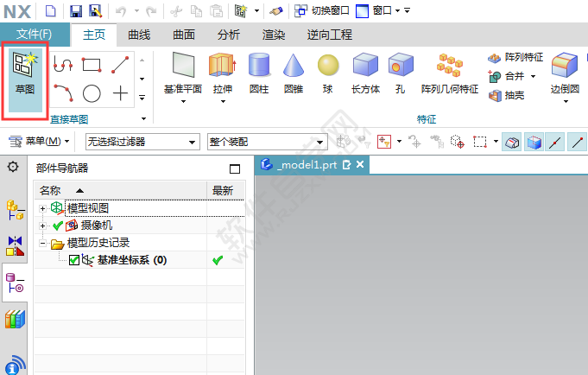Switch to the 主页 ribbon tab
The height and width of the screenshot is (375, 588).
(94, 35)
